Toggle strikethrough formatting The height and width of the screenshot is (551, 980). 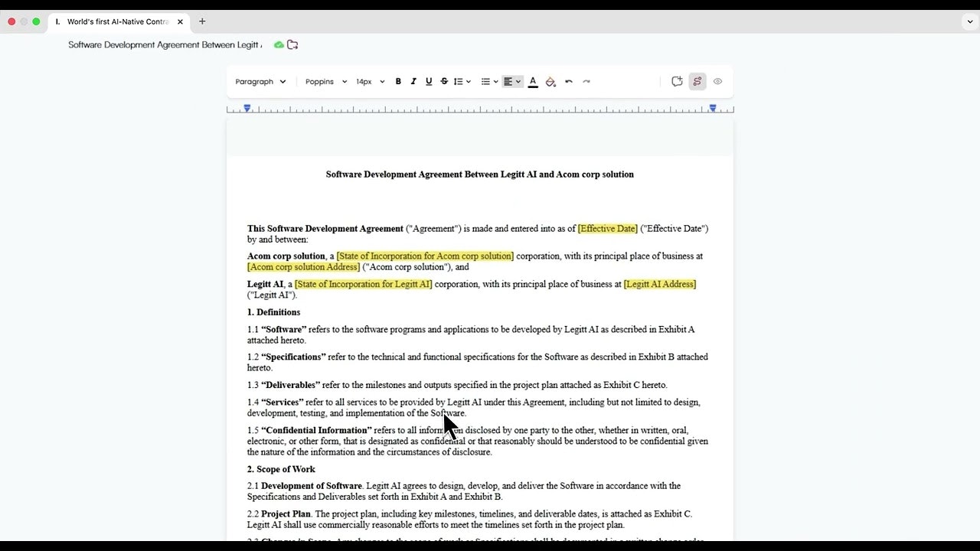click(x=444, y=81)
